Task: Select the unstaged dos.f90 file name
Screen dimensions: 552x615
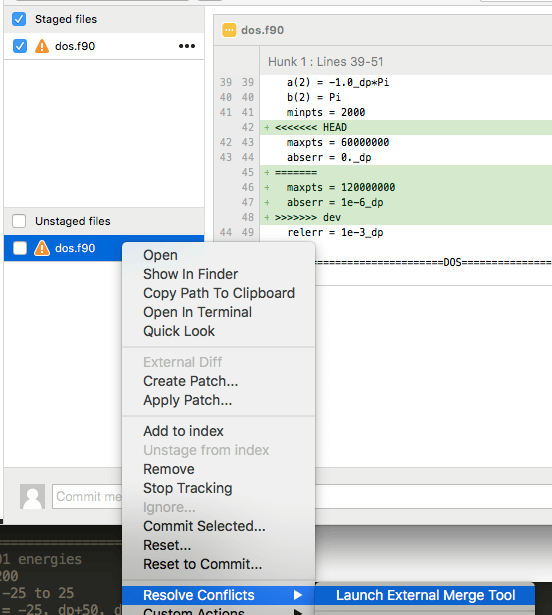Action: click(x=75, y=248)
